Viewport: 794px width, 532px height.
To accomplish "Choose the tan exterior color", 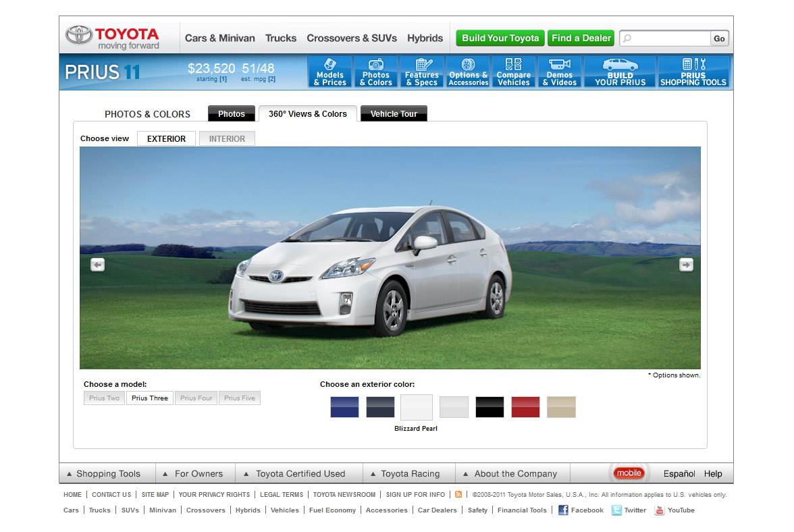I will pos(562,407).
